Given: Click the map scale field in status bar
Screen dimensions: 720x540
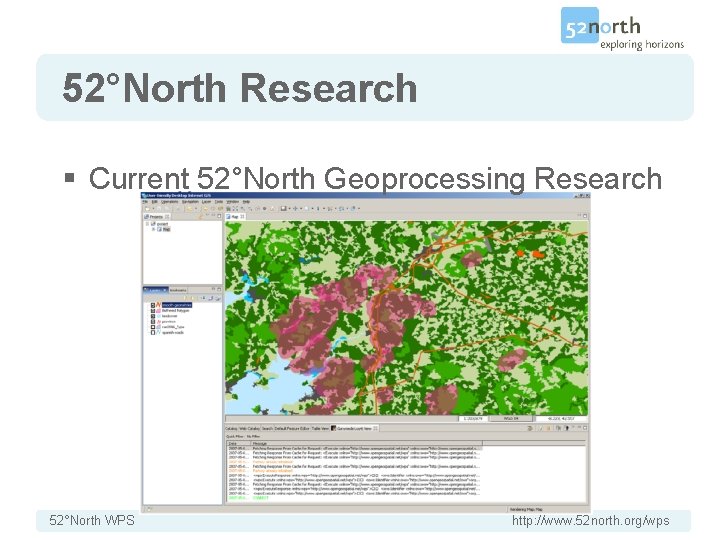Looking at the screenshot, I should [x=473, y=419].
